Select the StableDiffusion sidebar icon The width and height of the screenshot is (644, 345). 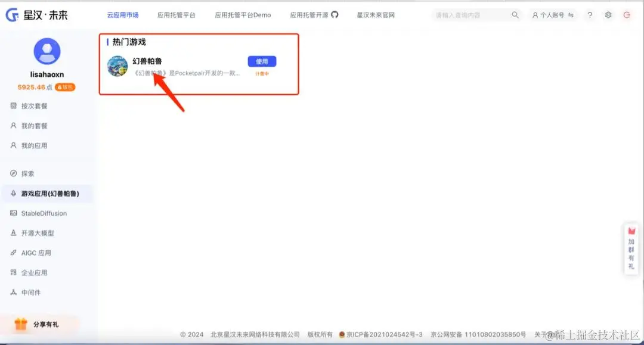[14, 213]
